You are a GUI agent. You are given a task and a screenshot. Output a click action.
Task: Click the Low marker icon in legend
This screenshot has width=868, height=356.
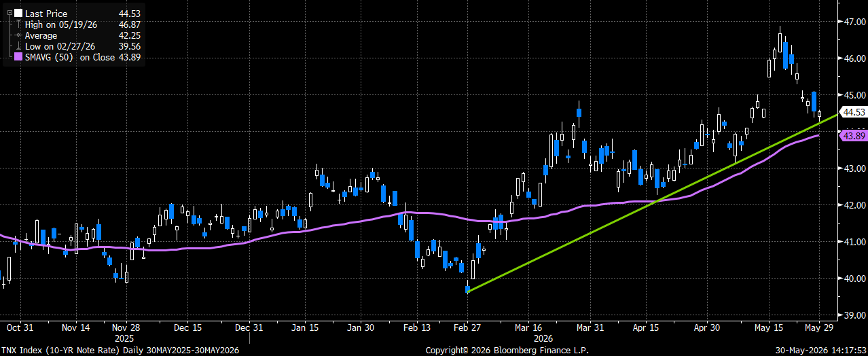(x=18, y=46)
